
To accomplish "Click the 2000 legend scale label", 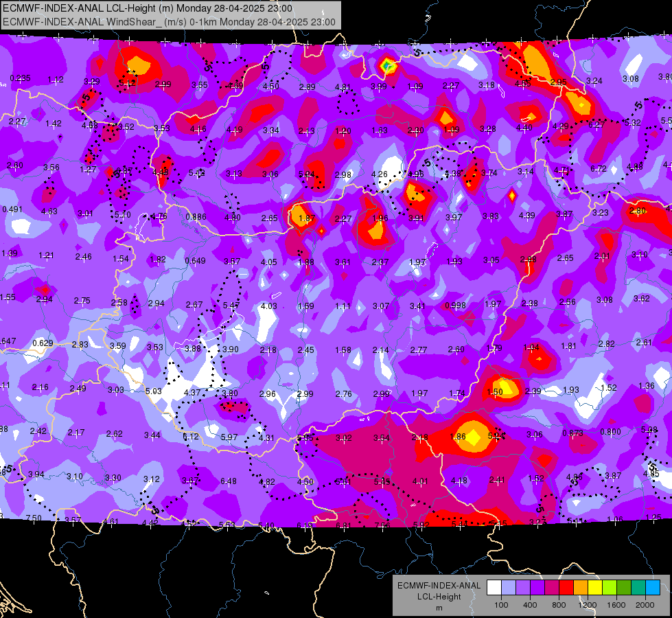I will click(645, 605).
